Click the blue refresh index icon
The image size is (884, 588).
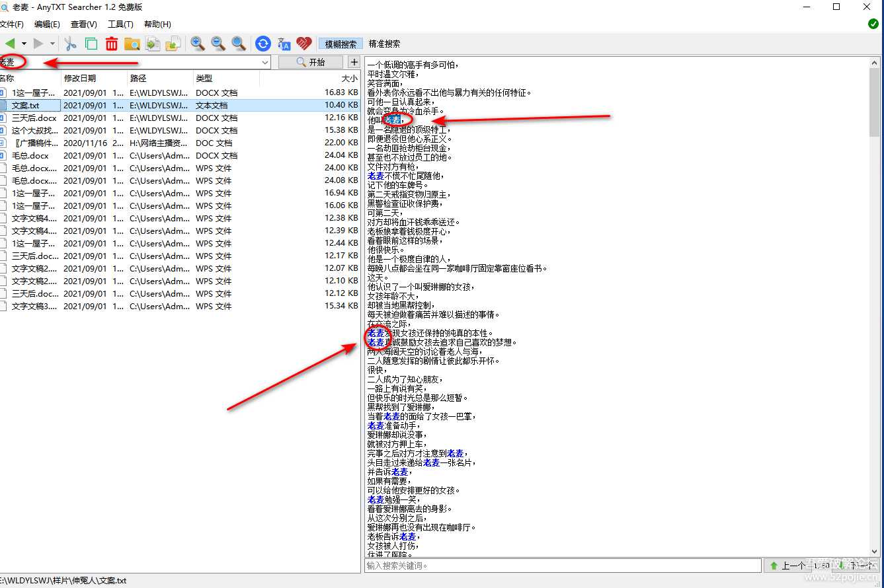click(x=262, y=43)
